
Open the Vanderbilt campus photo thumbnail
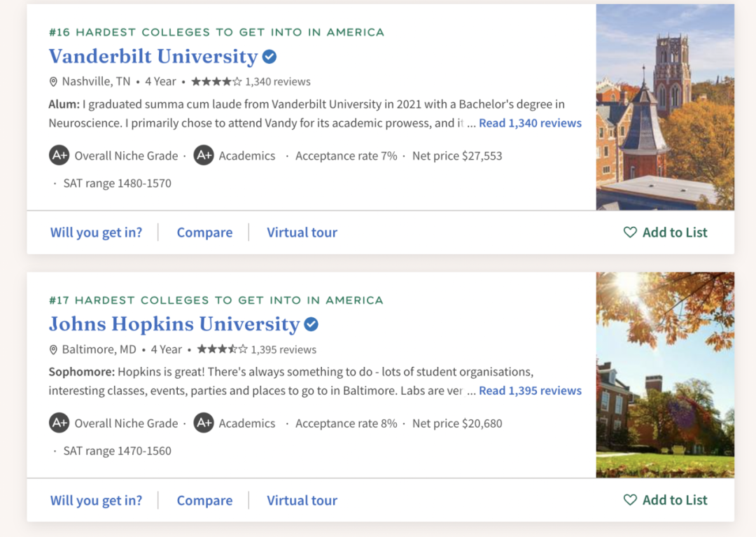click(666, 107)
